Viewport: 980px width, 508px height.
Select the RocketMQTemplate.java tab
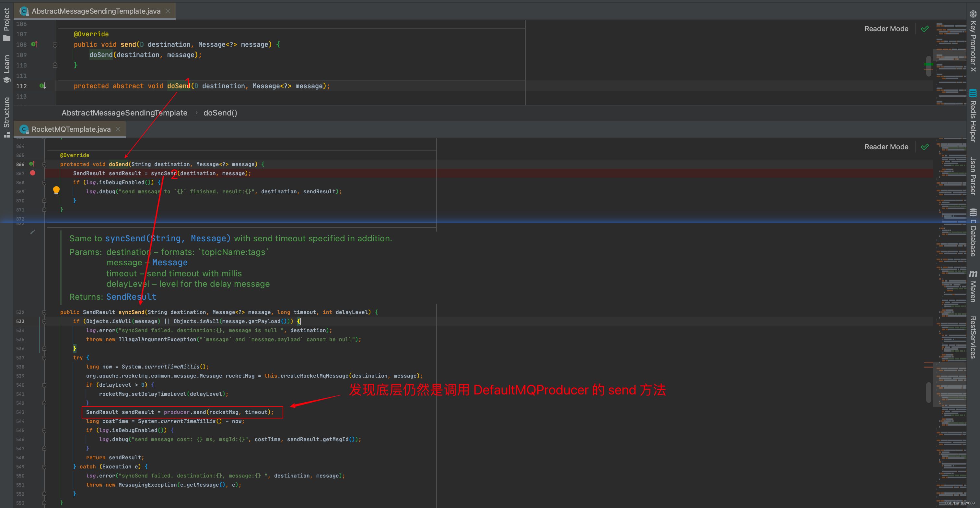[70, 129]
